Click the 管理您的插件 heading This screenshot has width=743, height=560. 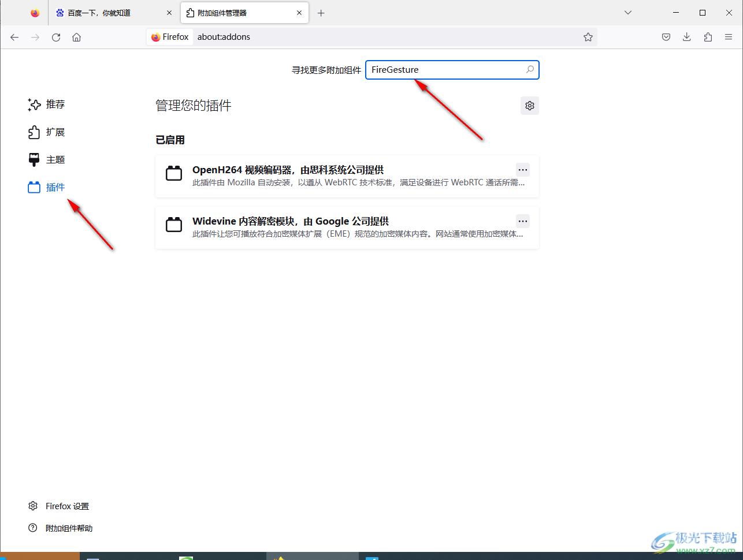[194, 106]
